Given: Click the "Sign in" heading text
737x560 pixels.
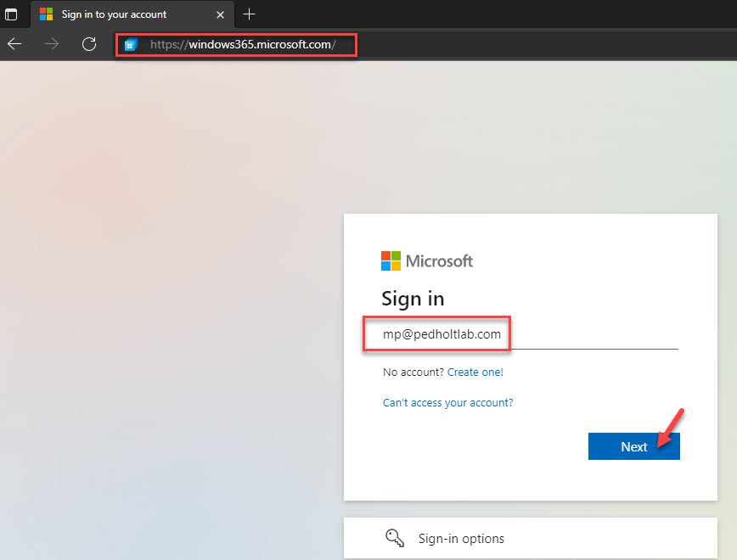Looking at the screenshot, I should tap(413, 300).
